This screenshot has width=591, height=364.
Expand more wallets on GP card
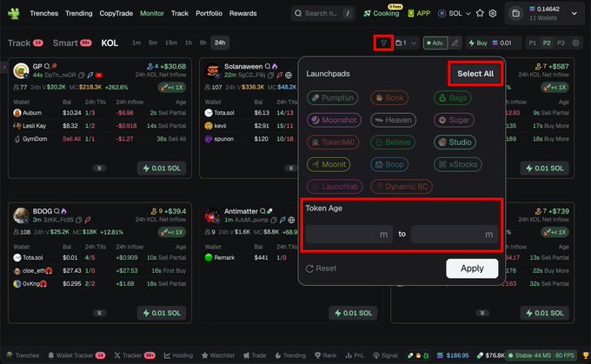coord(99,168)
